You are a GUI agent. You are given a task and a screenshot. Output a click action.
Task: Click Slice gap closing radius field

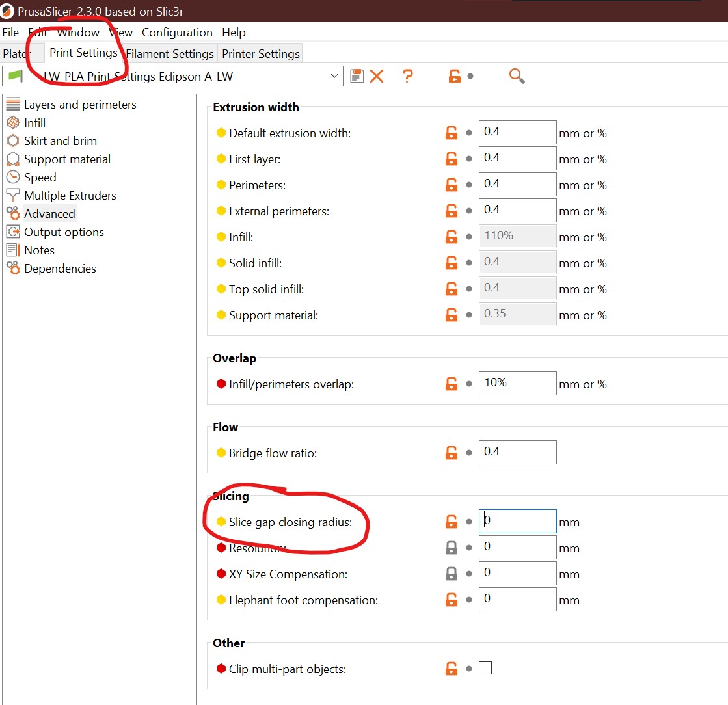click(x=517, y=521)
